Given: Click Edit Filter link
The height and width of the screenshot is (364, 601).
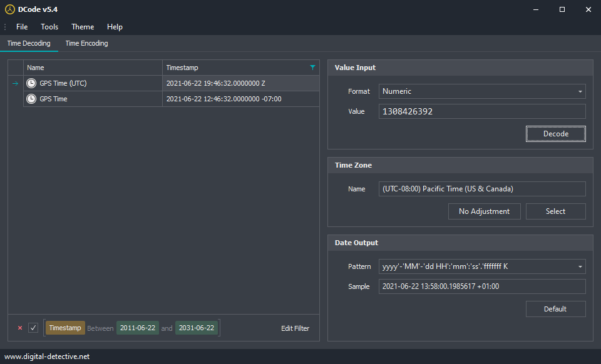Looking at the screenshot, I should coord(295,328).
